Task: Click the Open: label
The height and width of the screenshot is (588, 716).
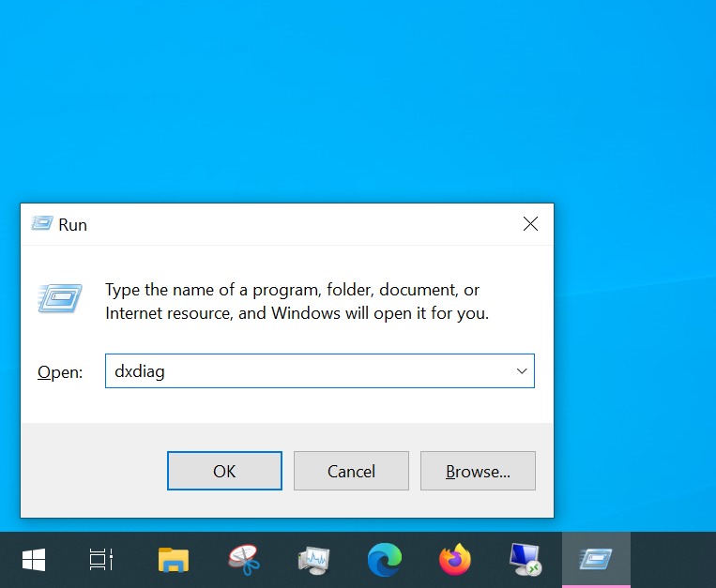Action: (60, 372)
